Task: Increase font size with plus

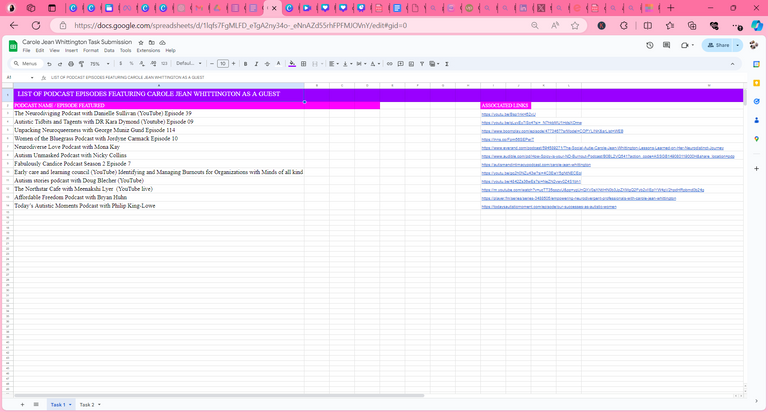Action: click(x=234, y=64)
